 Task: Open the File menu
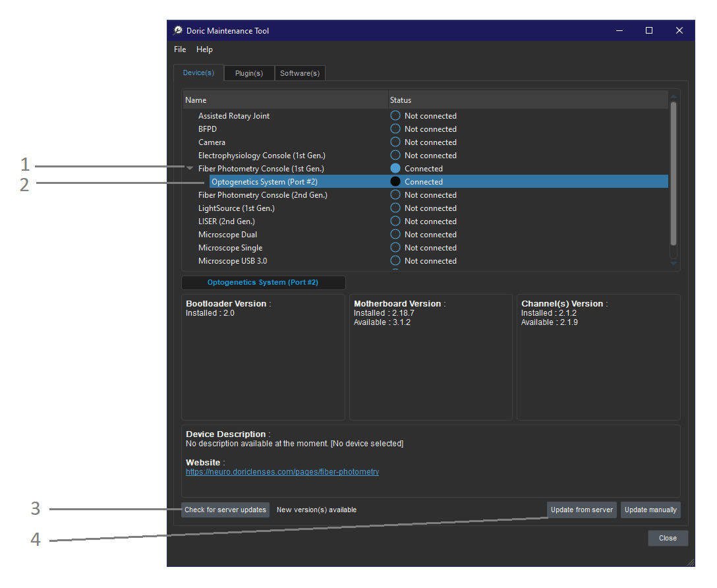click(180, 49)
